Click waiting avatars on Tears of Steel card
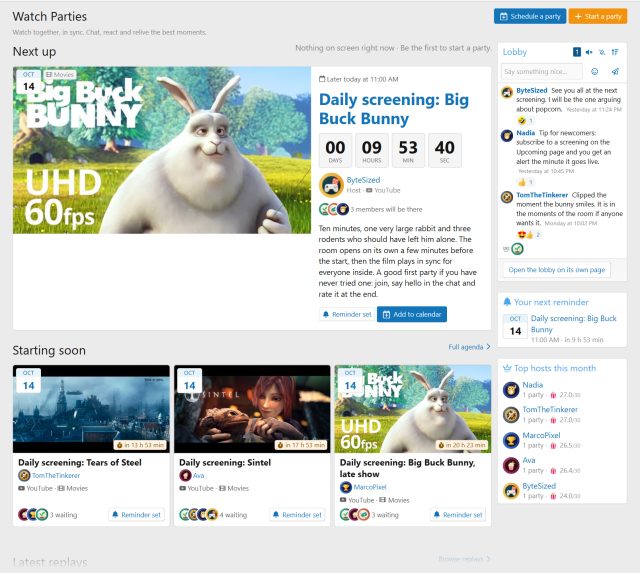Screen dimensions: 640x573 pos(33,515)
